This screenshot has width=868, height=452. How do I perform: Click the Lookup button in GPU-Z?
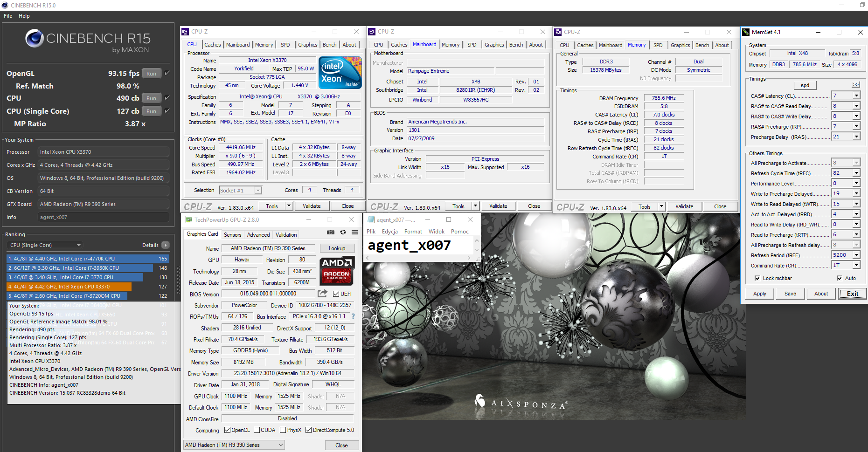click(337, 248)
